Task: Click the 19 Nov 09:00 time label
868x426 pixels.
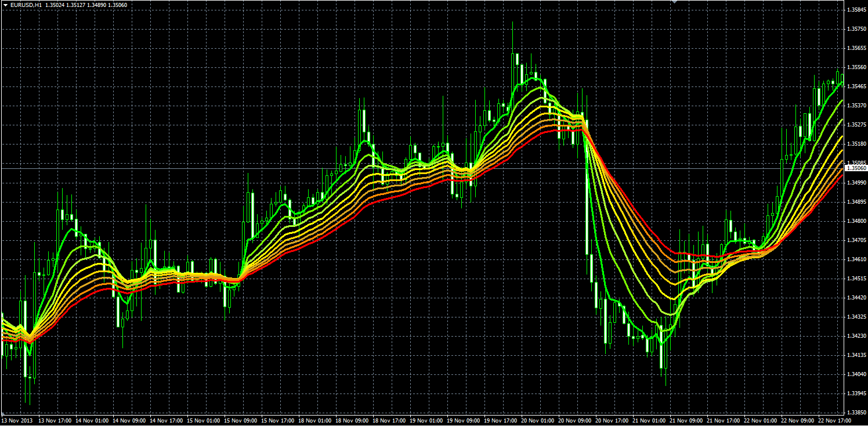Action: pyautogui.click(x=464, y=420)
